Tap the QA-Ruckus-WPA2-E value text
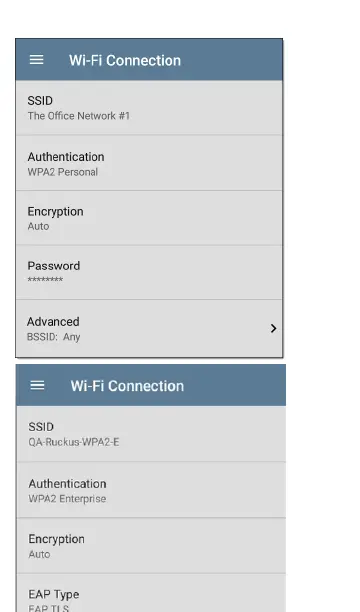The width and height of the screenshot is (360, 612). pos(74,442)
